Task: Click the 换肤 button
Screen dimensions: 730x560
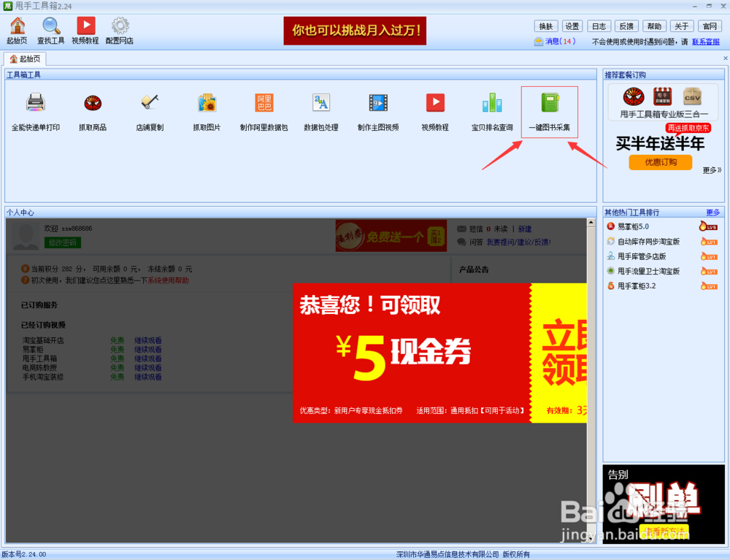Action: click(545, 26)
